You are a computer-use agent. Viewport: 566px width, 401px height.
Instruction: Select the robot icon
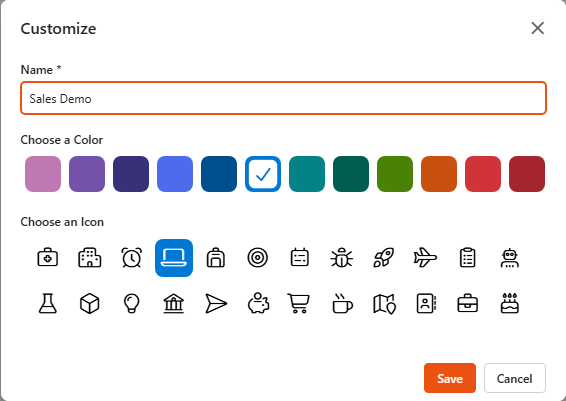pos(509,258)
